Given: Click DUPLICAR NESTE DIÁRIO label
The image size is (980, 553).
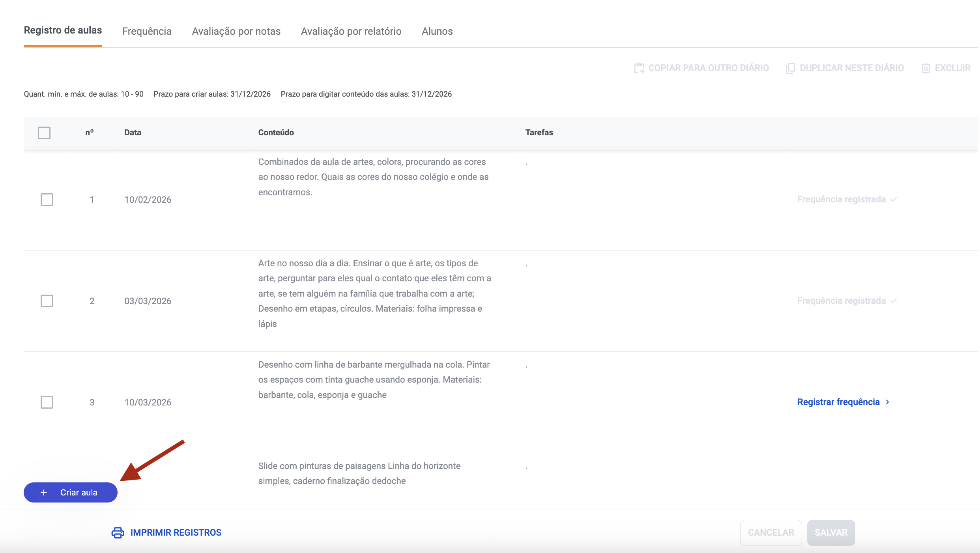Looking at the screenshot, I should 852,68.
